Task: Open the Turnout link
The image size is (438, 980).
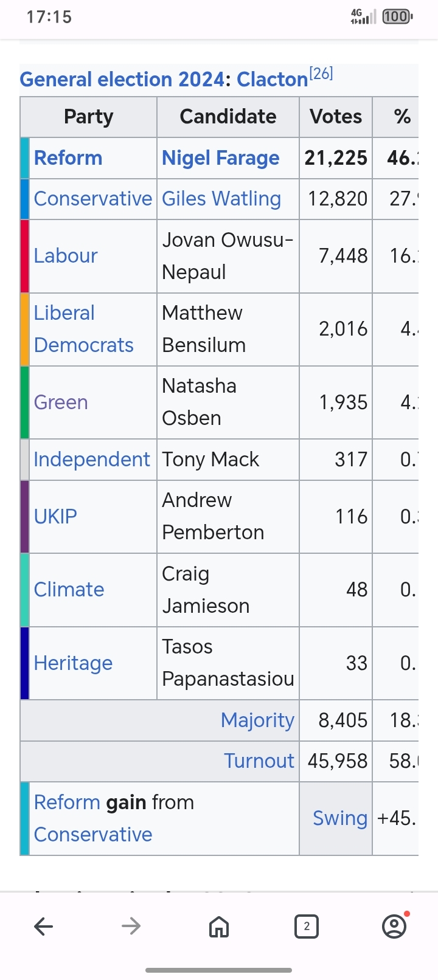Action: click(x=259, y=761)
